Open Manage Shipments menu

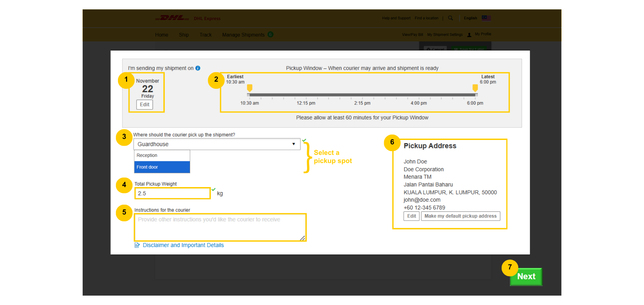tap(243, 35)
